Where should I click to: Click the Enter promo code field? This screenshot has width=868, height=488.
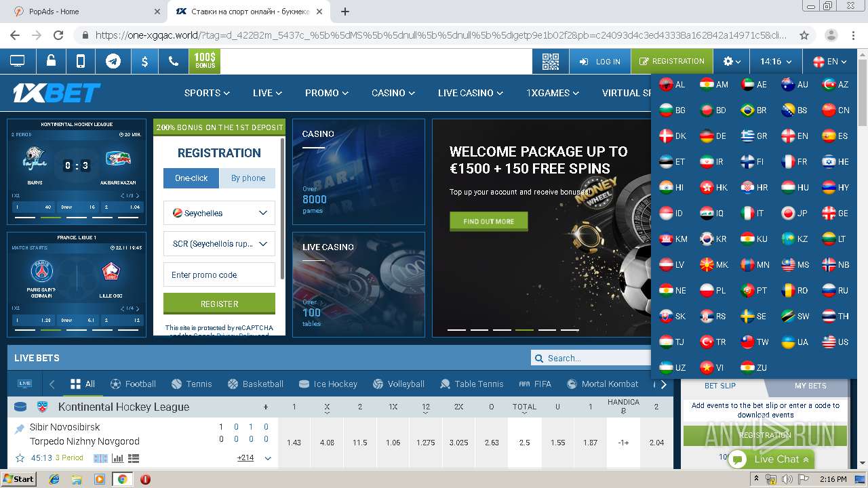coord(219,274)
